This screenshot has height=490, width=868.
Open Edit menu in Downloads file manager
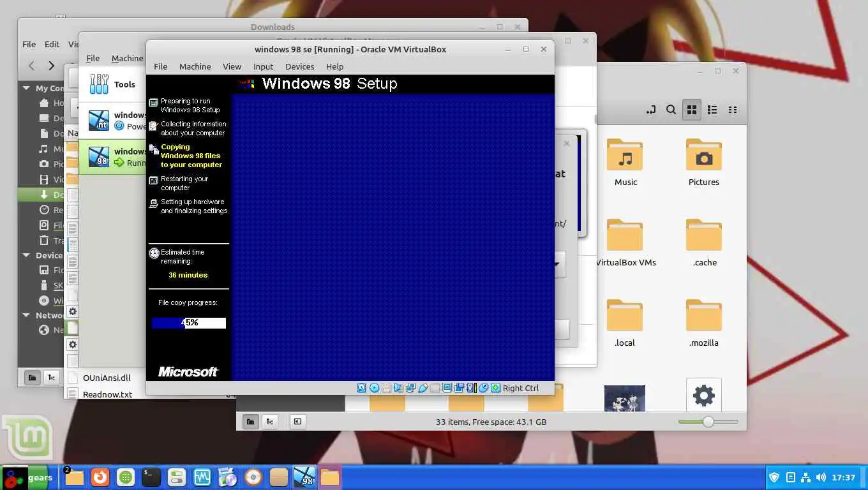point(52,44)
